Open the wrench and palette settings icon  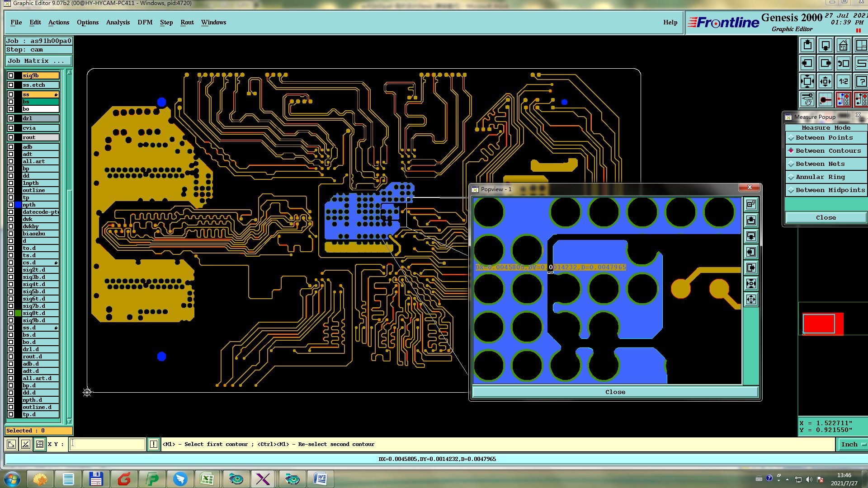807,99
